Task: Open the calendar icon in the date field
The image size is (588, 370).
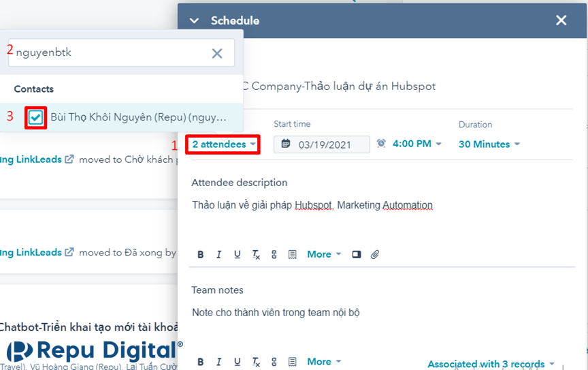Action: [x=286, y=144]
